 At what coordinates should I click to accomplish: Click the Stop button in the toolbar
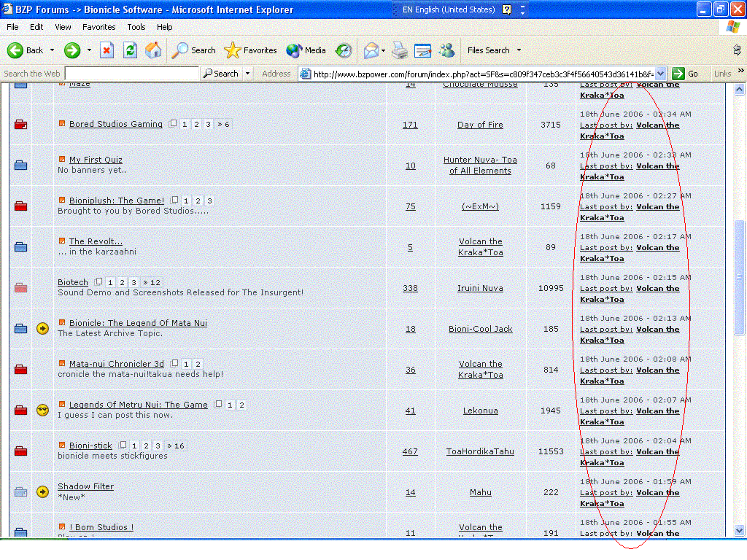tap(107, 50)
